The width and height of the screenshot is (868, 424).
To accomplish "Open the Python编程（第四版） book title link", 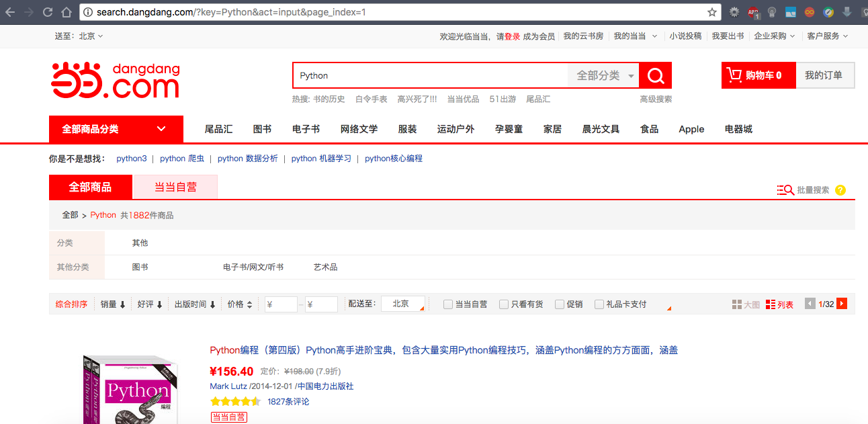I will (443, 350).
